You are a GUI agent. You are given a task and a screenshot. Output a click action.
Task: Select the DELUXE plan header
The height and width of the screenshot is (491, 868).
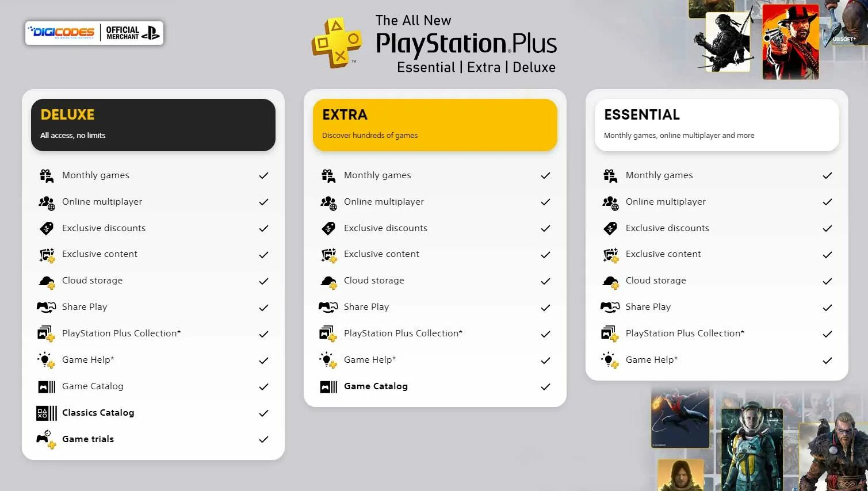pos(153,125)
